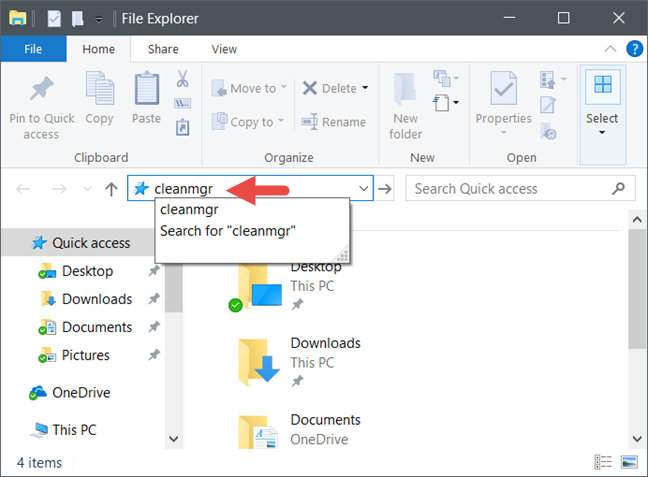Select Quick access in navigation pane
Viewport: 648px width, 477px height.
click(x=81, y=243)
